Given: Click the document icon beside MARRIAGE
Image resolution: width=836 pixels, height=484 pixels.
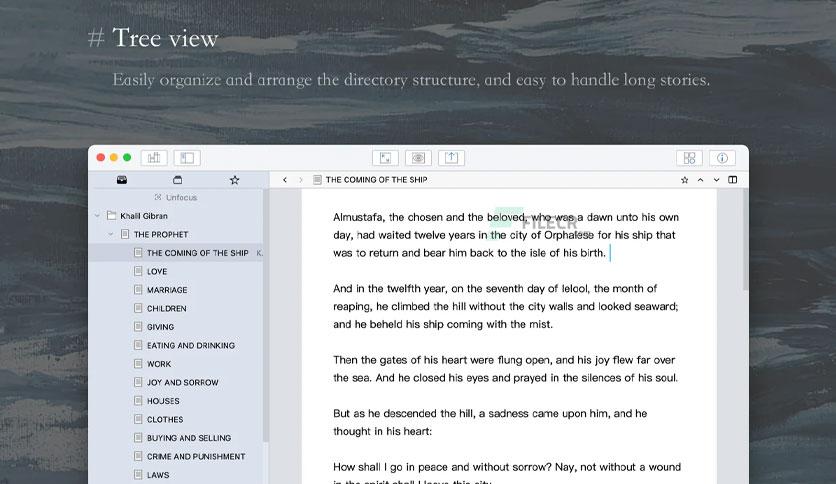Looking at the screenshot, I should 138,289.
